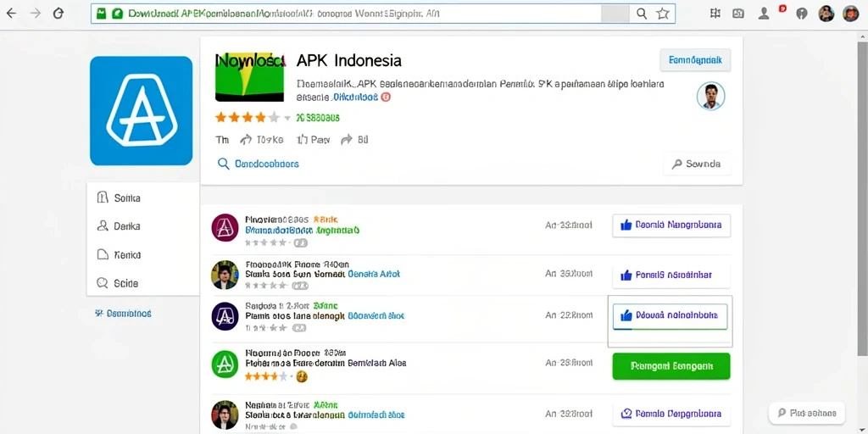Open the author avatar below the top-right button

click(x=710, y=96)
